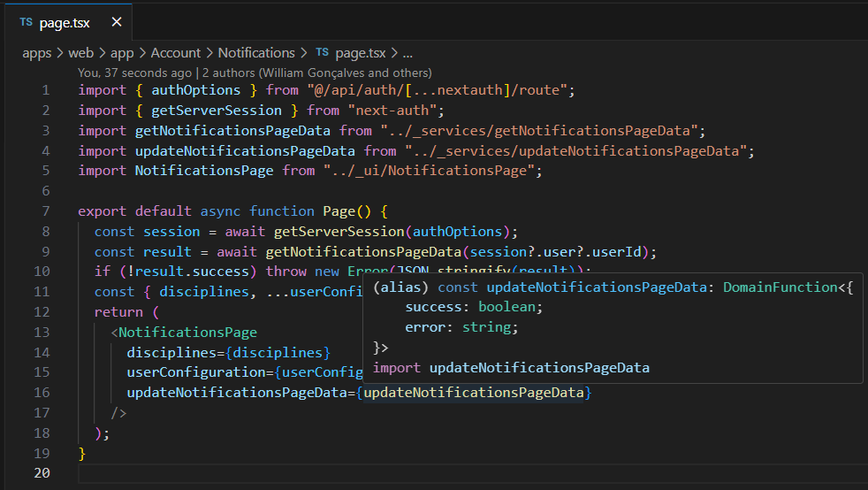Open the page.tsx breadcrumb segment
The image size is (868, 490).
[x=361, y=53]
